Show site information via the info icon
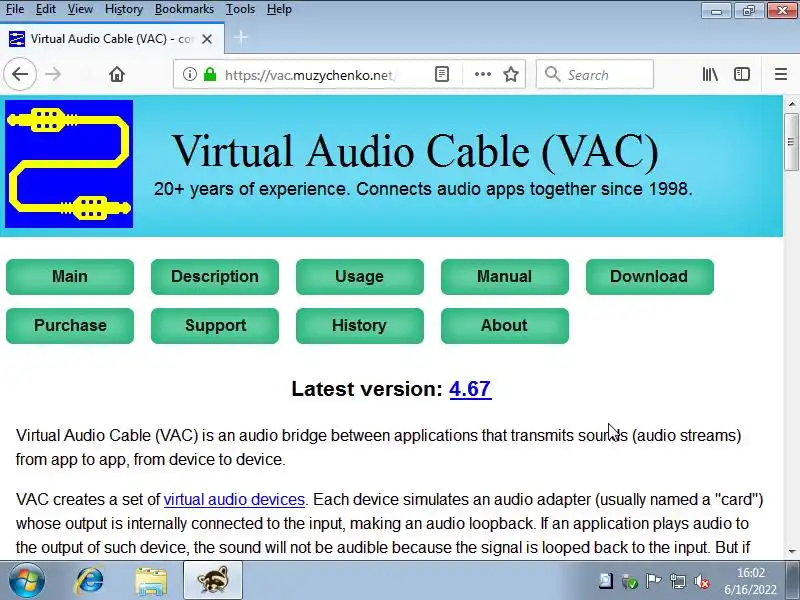The height and width of the screenshot is (600, 800). tap(190, 74)
